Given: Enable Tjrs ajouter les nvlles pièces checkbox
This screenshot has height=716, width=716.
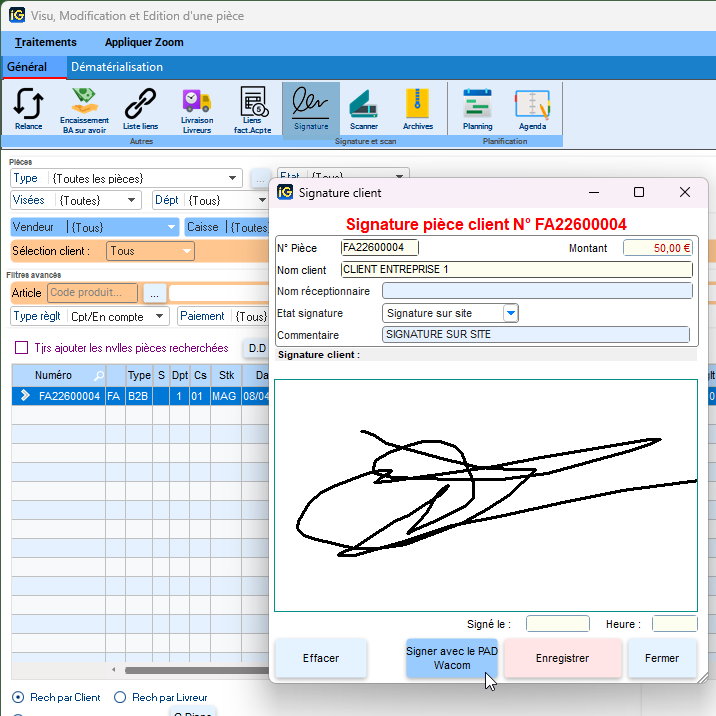Looking at the screenshot, I should tap(21, 348).
